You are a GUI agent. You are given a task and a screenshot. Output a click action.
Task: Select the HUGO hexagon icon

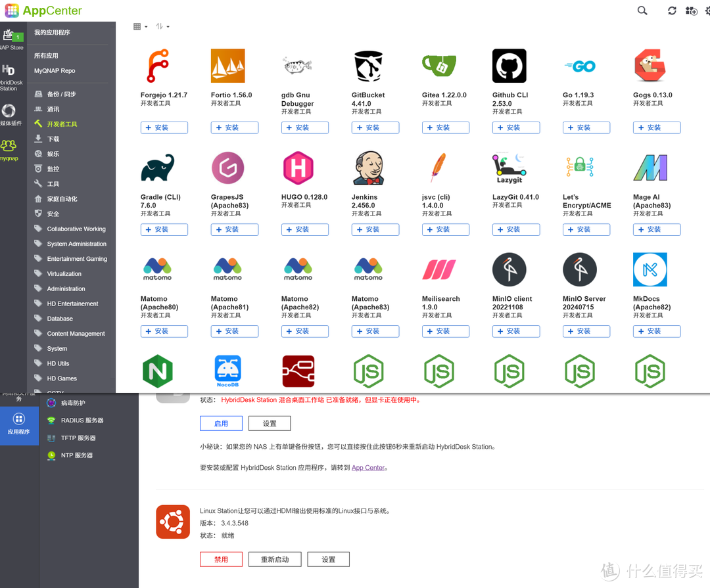298,168
